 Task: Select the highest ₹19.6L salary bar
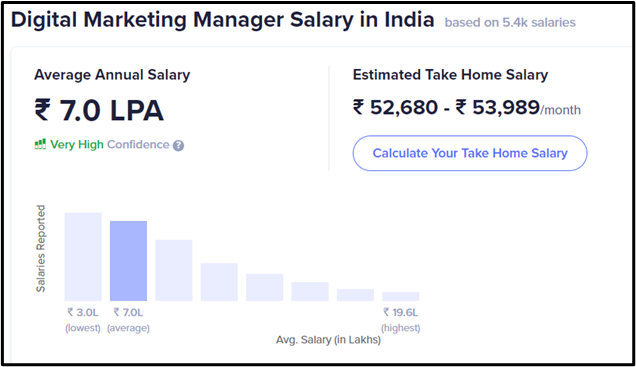(x=401, y=296)
